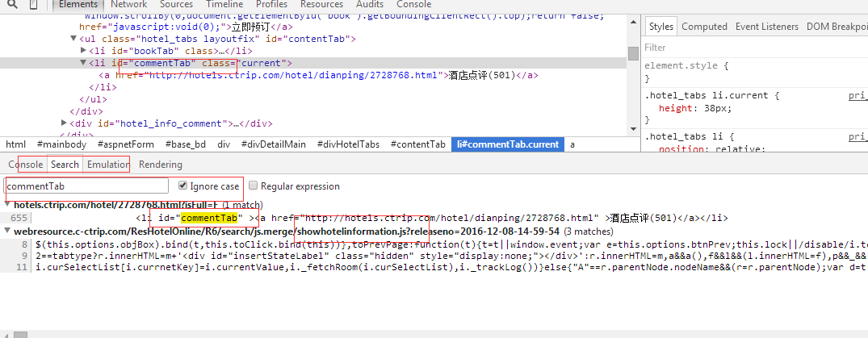Screen dimensions: 868x338
Task: Focus the Styles Filter field
Action: click(755, 48)
